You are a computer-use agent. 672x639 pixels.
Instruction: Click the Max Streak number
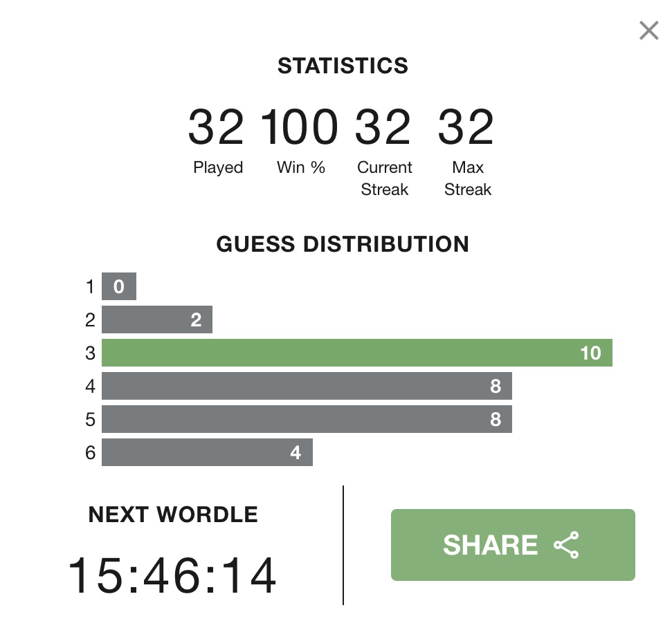(x=466, y=127)
